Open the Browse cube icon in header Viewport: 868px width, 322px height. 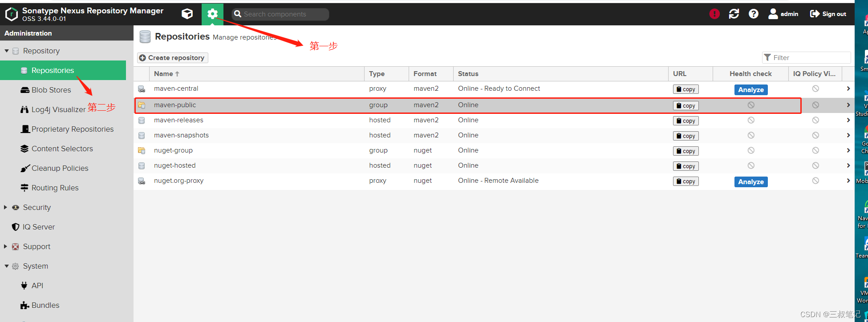[x=187, y=14]
